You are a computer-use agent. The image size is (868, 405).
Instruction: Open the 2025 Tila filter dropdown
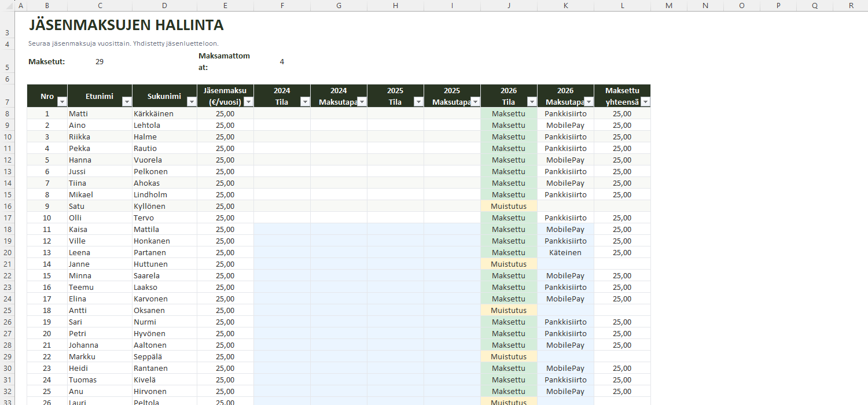[418, 102]
